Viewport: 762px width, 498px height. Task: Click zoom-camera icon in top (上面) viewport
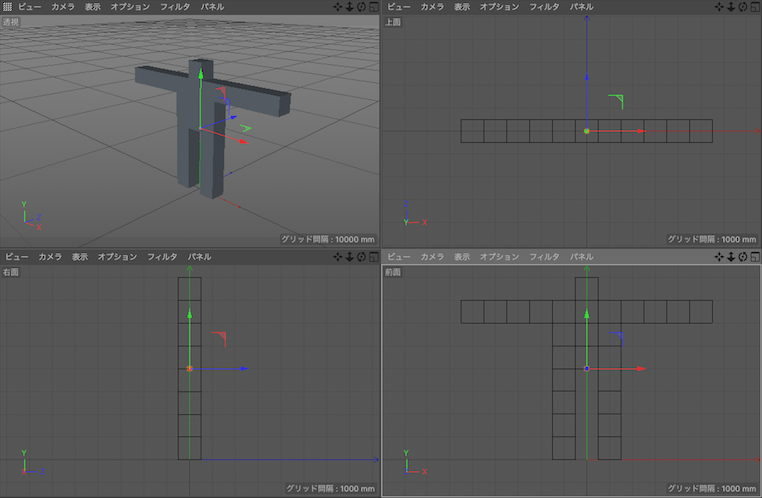pyautogui.click(x=731, y=7)
